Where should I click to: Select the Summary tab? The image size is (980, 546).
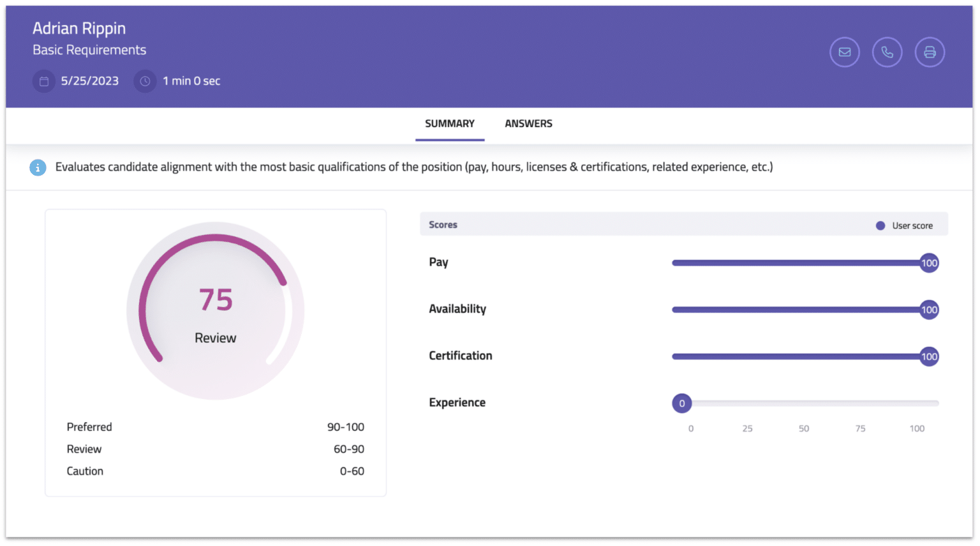tap(449, 123)
